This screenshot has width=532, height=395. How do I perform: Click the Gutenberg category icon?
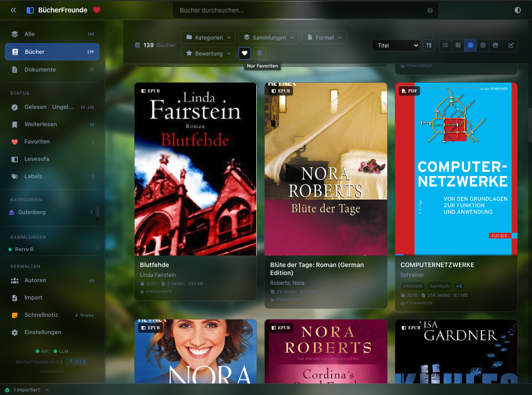12,212
